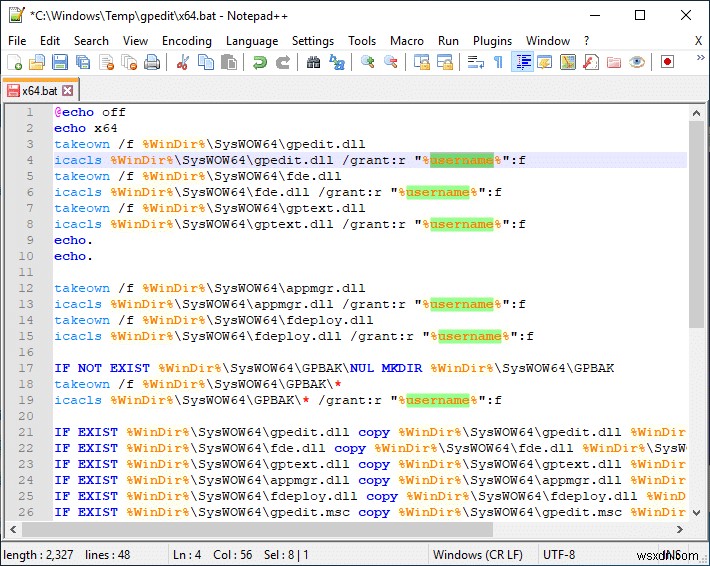Click the vertical scrollbar thumb
Viewport: 710px width, 566px height.
point(696,224)
